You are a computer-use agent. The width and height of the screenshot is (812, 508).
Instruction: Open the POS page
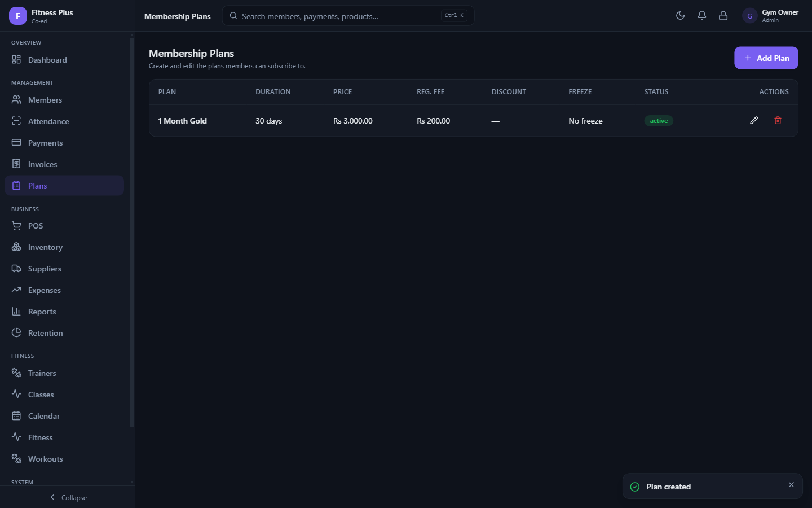tap(64, 226)
